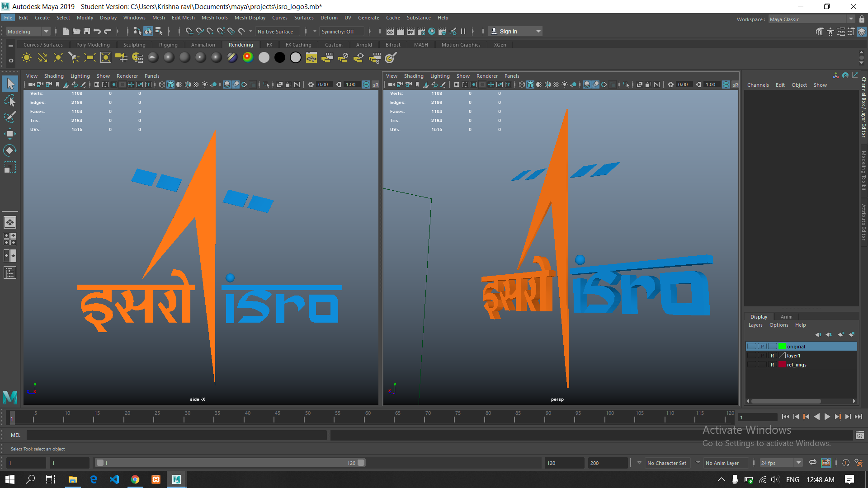This screenshot has width=868, height=488.
Task: Open Channels menu in Channel Box
Action: point(758,85)
